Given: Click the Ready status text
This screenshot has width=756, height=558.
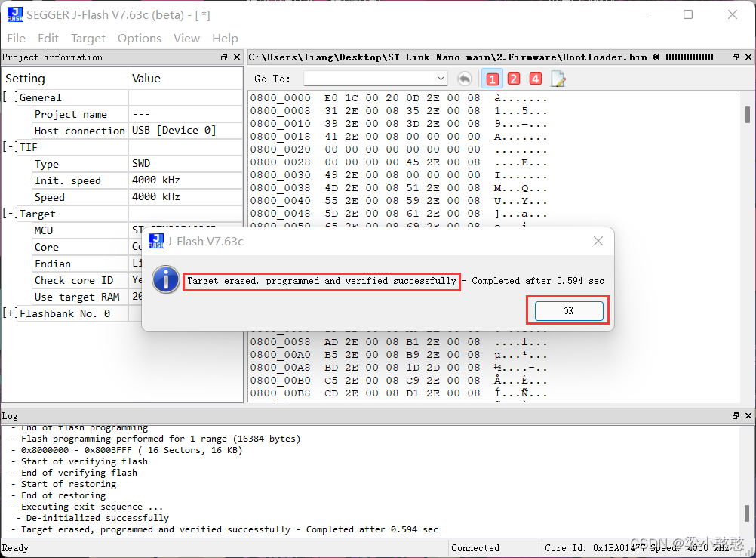Looking at the screenshot, I should tap(15, 548).
